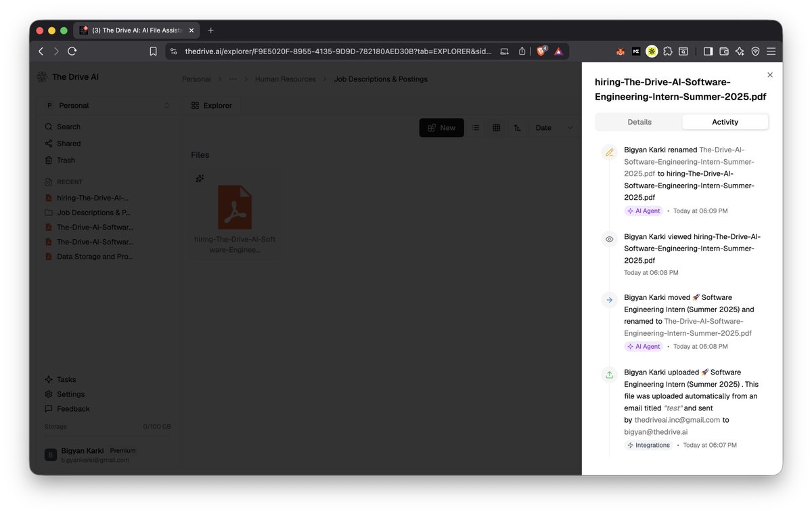This screenshot has width=812, height=514.
Task: Click the arrow moved activity icon
Action: tap(610, 300)
